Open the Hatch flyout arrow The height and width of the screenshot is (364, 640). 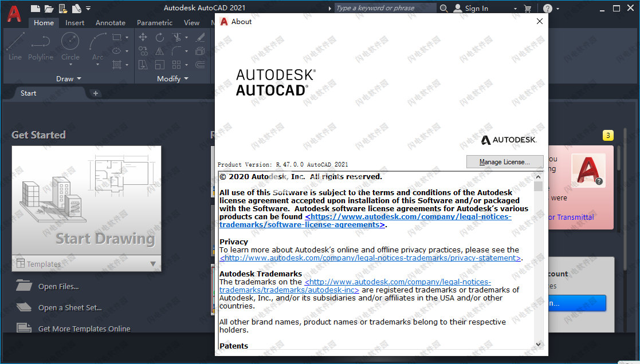(127, 65)
